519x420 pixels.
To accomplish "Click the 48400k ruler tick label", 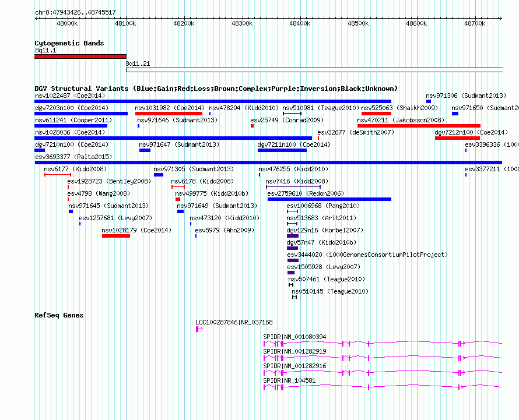I will (300, 23).
